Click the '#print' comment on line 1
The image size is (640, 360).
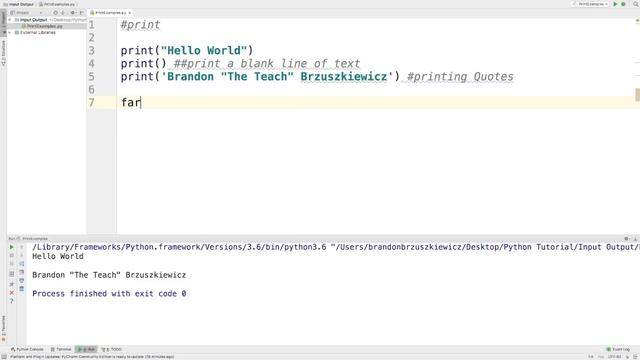[140, 24]
